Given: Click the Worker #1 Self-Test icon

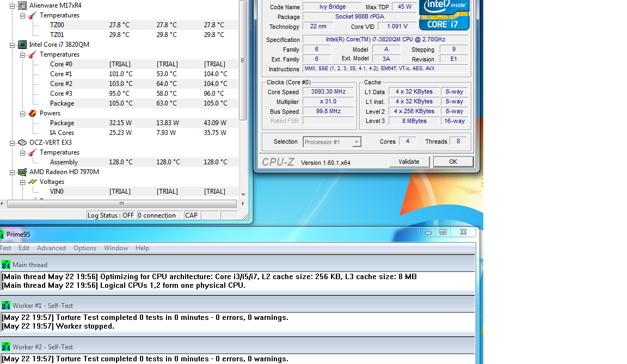Looking at the screenshot, I should 6,306.
